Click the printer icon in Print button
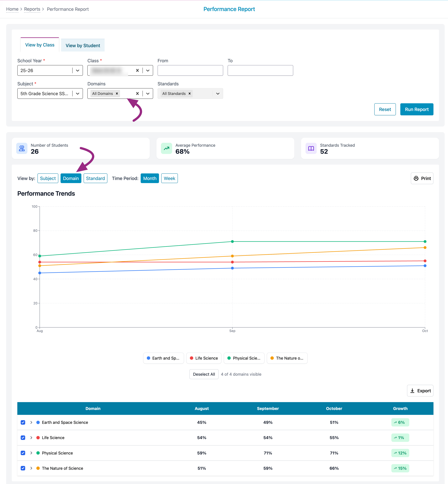This screenshot has height=484, width=448. pos(416,178)
